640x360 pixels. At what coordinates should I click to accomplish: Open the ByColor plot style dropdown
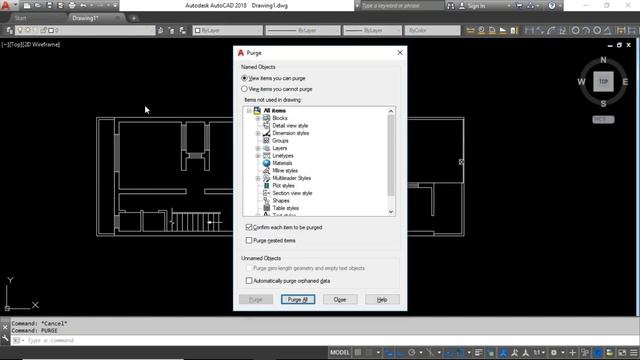pos(432,30)
